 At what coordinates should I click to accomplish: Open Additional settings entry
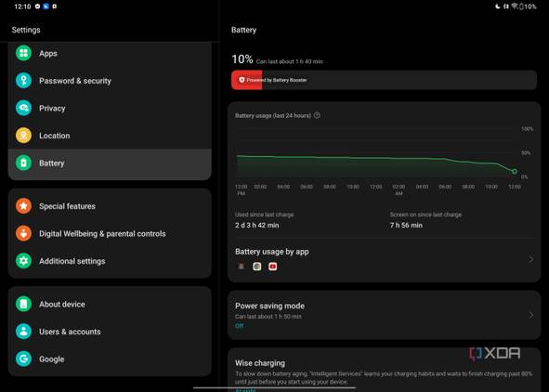point(110,261)
